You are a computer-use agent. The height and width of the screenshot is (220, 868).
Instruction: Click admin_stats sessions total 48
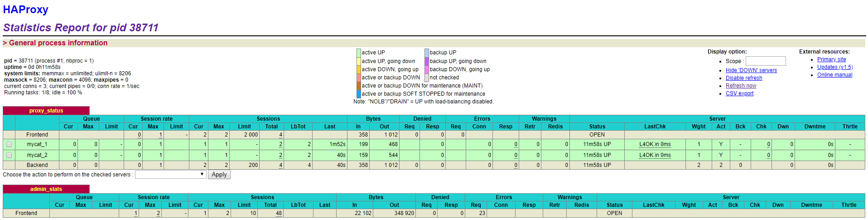279,213
